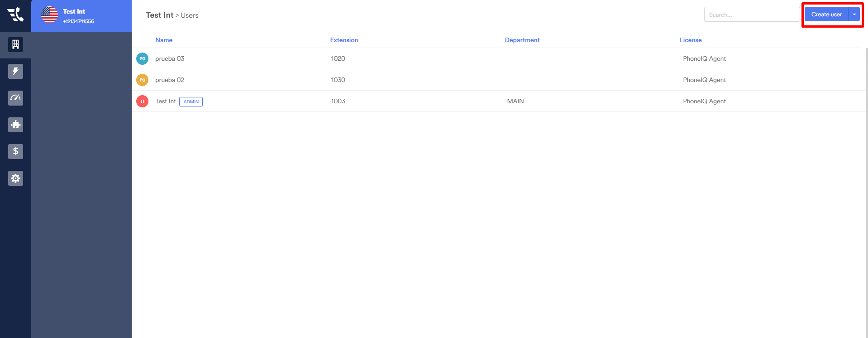Open the lightning bolt sidebar icon
Image resolution: width=868 pixels, height=338 pixels.
(15, 71)
